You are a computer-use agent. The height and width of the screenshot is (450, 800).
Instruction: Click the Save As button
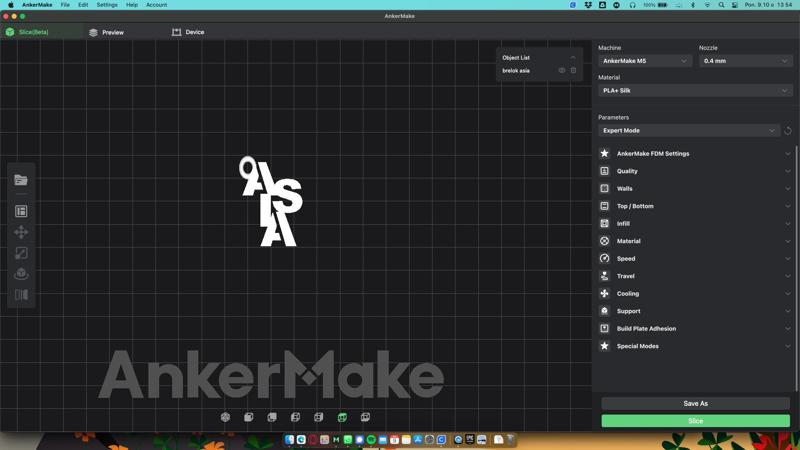pos(695,403)
